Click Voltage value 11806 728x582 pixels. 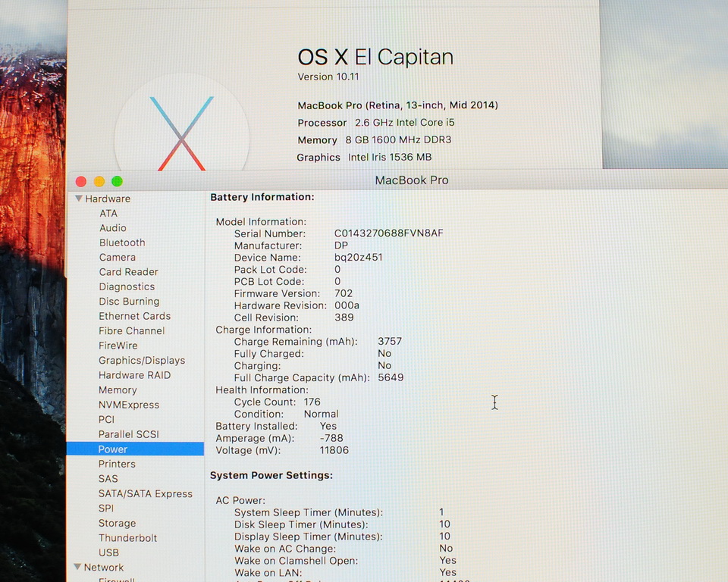334,450
